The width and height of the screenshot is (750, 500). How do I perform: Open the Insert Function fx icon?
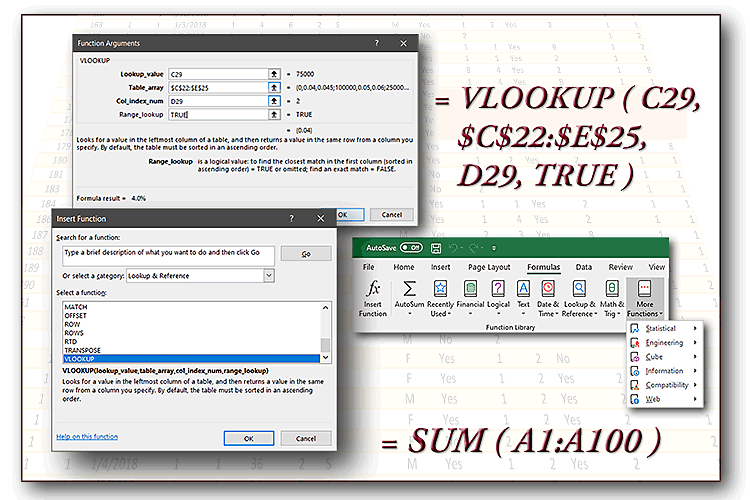373,289
